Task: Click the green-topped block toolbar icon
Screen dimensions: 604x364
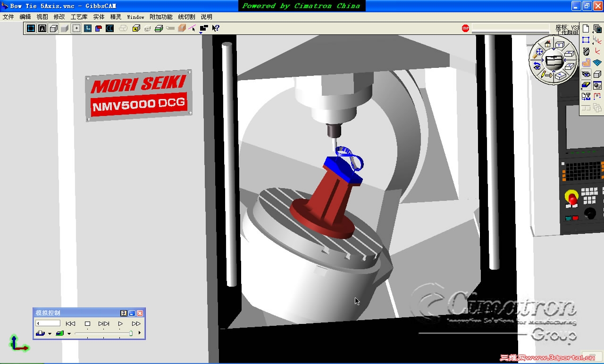Action: coord(159,28)
